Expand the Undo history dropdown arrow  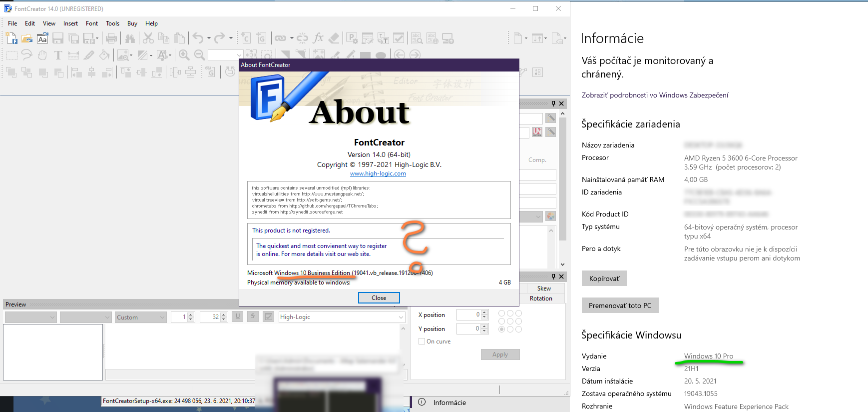tap(209, 38)
